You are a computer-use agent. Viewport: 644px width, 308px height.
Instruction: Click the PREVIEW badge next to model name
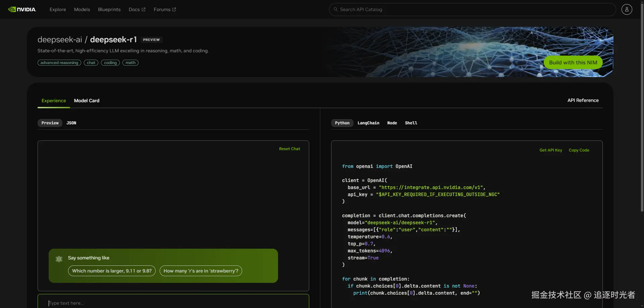pos(151,40)
